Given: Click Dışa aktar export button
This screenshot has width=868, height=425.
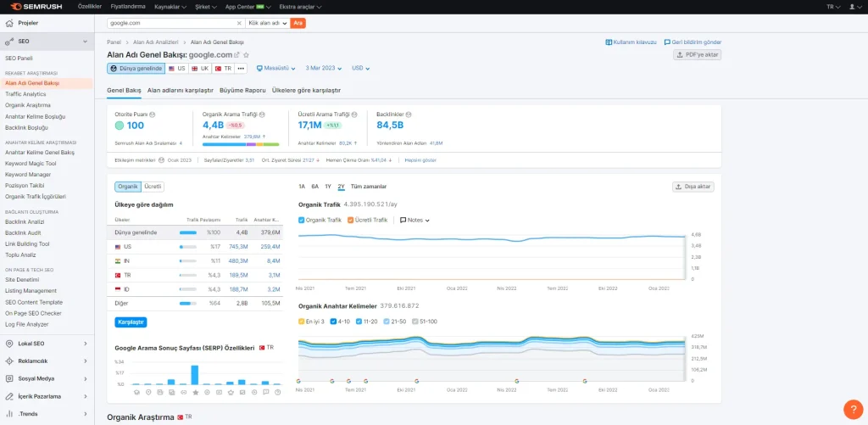Looking at the screenshot, I should point(693,187).
